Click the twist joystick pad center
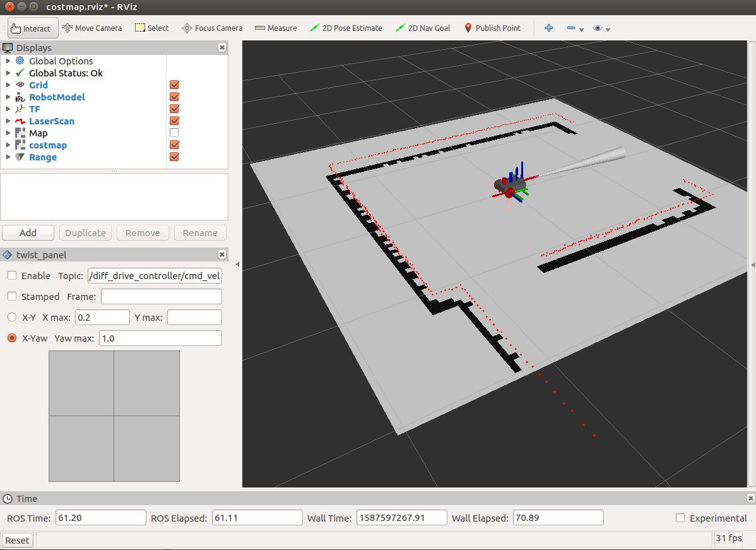The height and width of the screenshot is (550, 756). [114, 416]
